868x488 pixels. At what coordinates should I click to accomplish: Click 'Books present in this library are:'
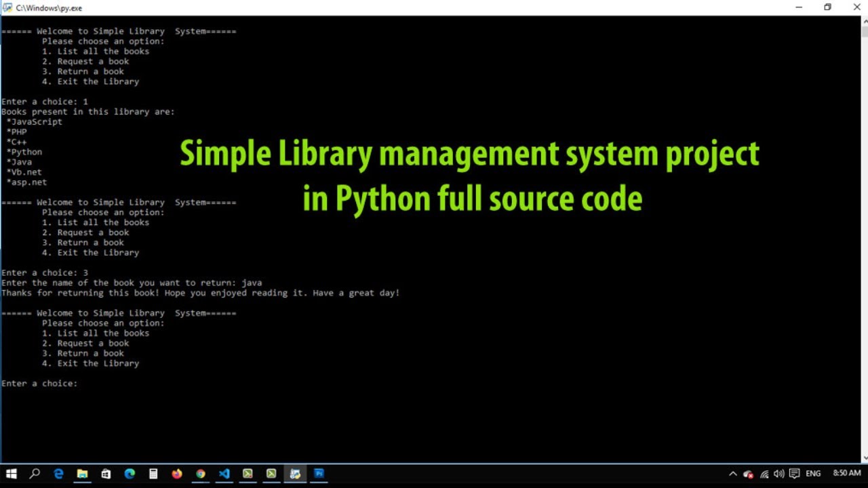coord(88,112)
